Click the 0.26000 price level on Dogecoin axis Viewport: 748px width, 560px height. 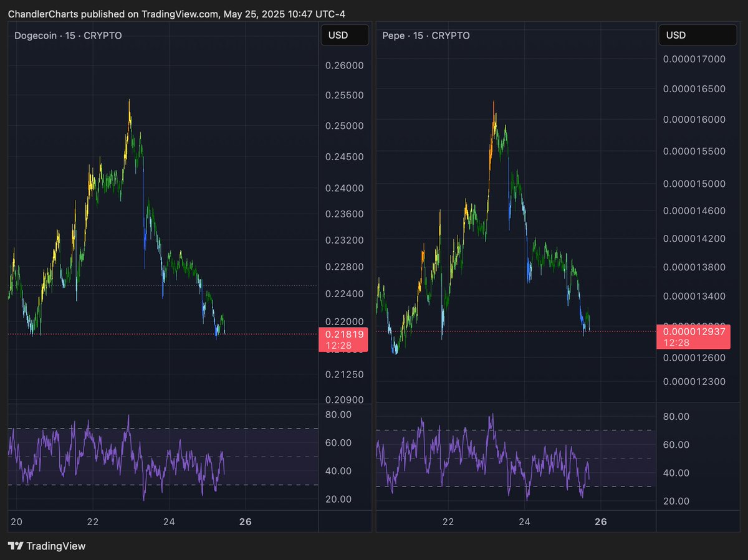pyautogui.click(x=344, y=65)
